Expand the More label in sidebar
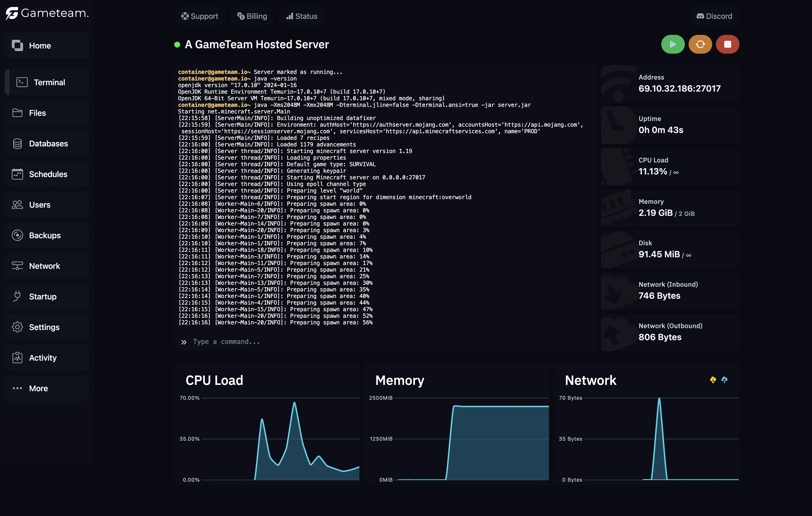This screenshot has width=812, height=516. (x=38, y=388)
